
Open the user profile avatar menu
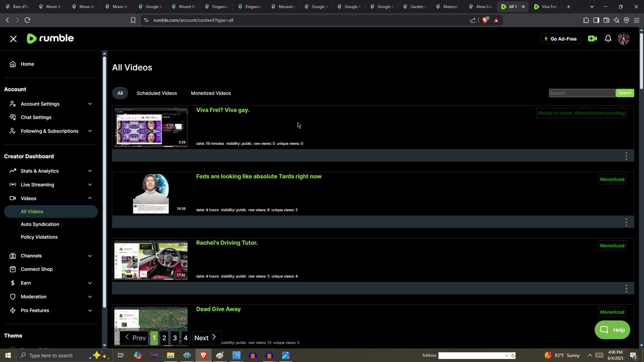coord(623,39)
